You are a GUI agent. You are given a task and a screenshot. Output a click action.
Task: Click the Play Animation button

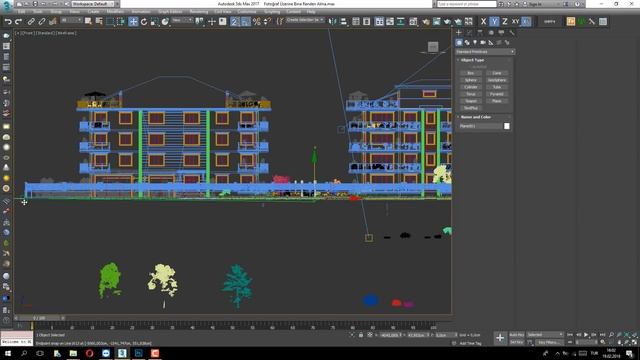coord(586,335)
